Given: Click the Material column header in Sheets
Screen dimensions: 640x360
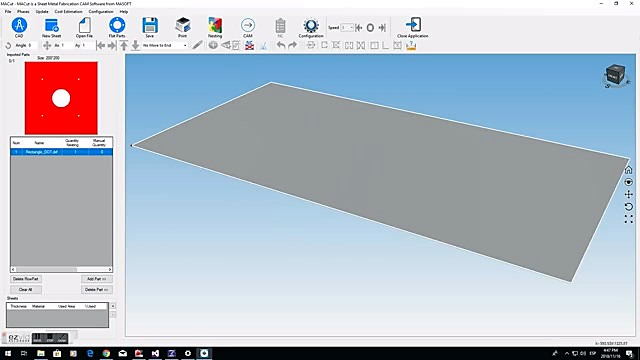Looking at the screenshot, I should [x=38, y=306].
